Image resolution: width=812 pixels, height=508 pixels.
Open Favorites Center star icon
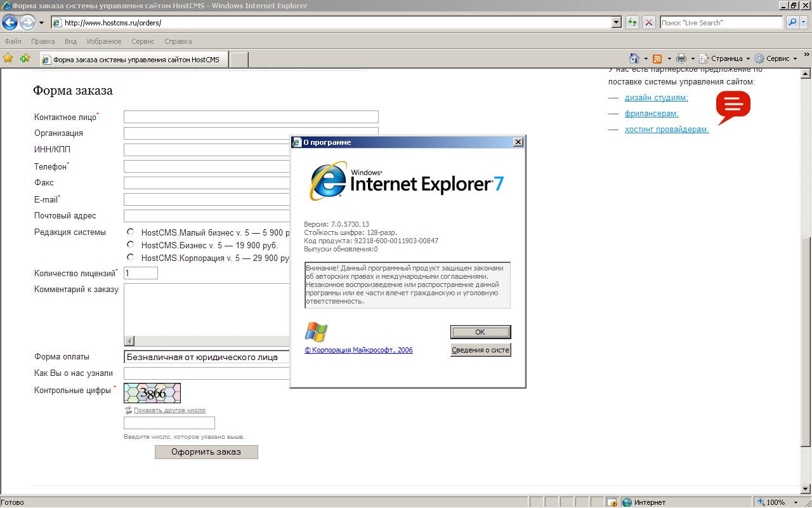(x=8, y=58)
